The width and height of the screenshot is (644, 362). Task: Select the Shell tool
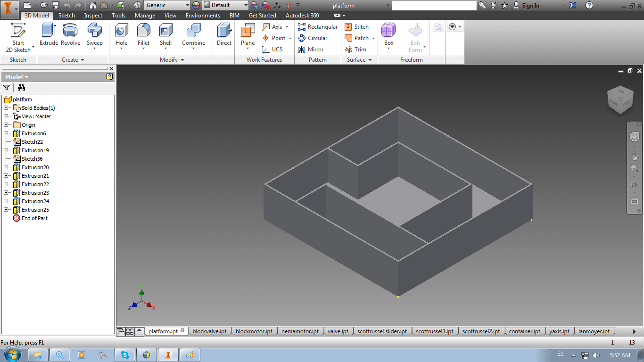(165, 37)
